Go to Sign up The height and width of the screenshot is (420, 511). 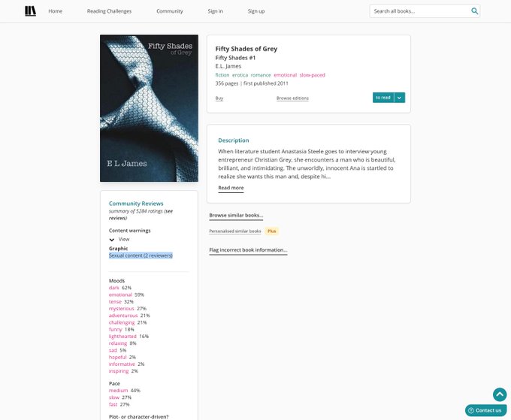click(x=256, y=11)
